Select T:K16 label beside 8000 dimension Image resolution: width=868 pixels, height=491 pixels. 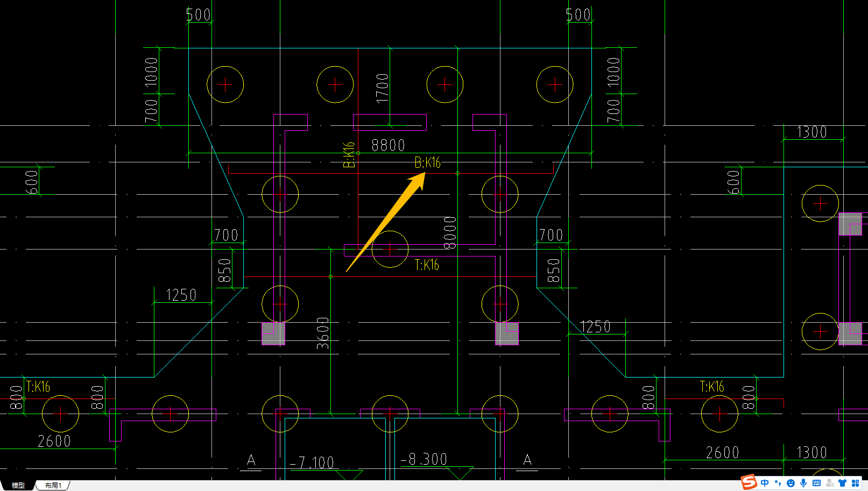coord(427,265)
